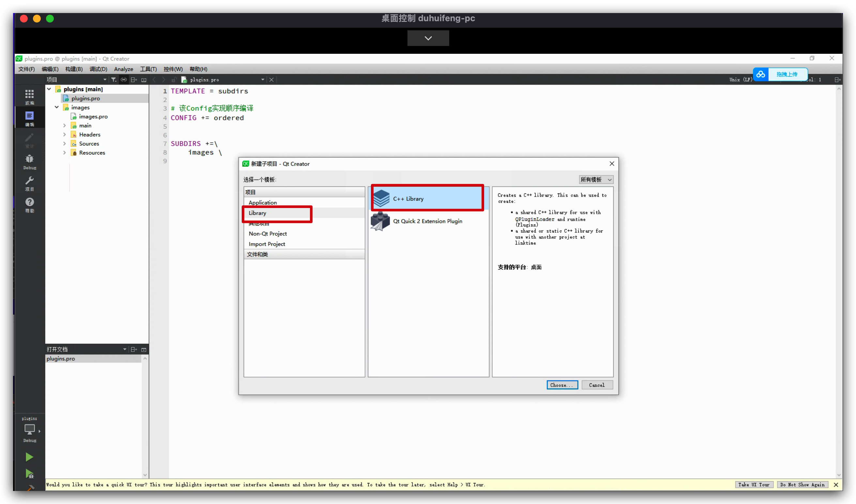
Task: Click the Cancel button in dialog
Action: pyautogui.click(x=597, y=385)
